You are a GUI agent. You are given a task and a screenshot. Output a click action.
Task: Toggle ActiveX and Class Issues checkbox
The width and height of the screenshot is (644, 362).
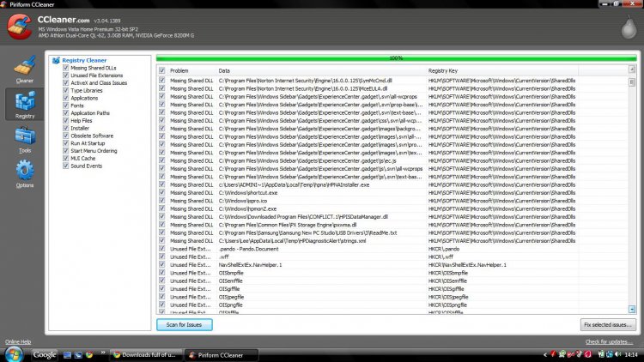click(x=66, y=82)
